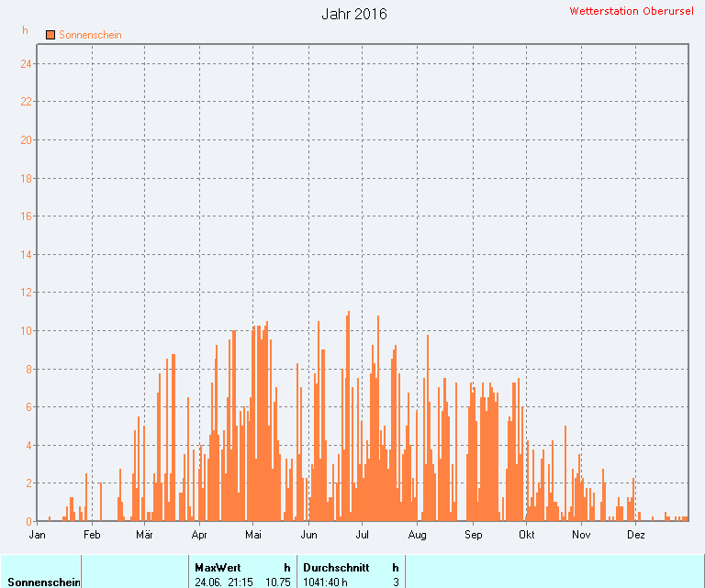This screenshot has height=588, width=705.
Task: Click the 'Jahr 2016' chart title
Action: point(354,14)
